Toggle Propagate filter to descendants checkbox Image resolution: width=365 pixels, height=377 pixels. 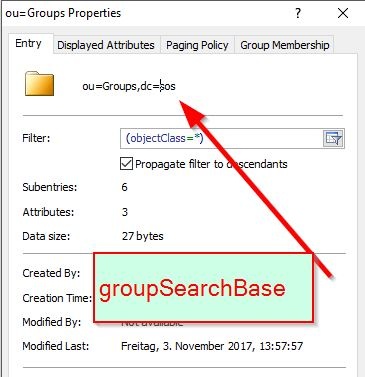click(x=126, y=164)
